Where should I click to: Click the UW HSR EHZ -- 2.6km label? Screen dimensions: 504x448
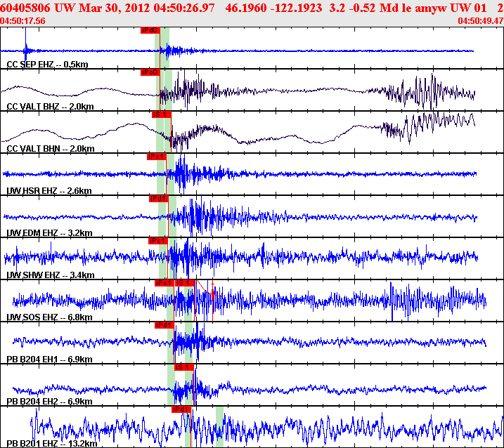[x=49, y=191]
